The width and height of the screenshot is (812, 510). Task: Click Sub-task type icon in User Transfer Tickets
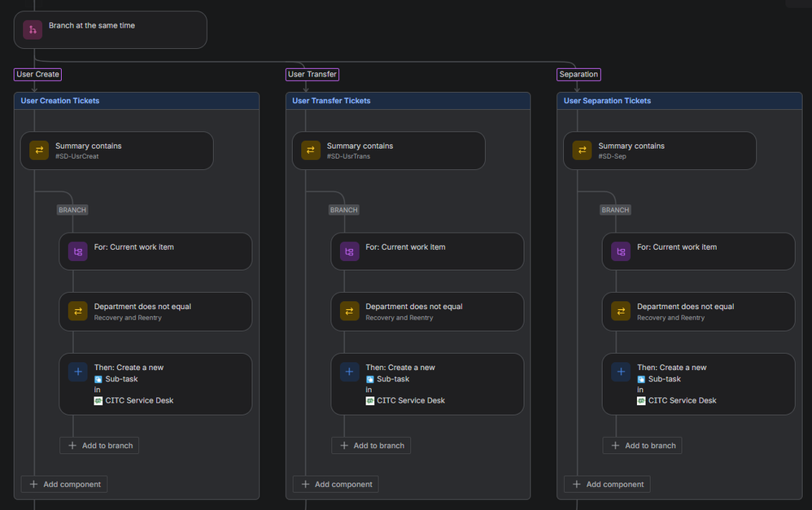coord(369,380)
